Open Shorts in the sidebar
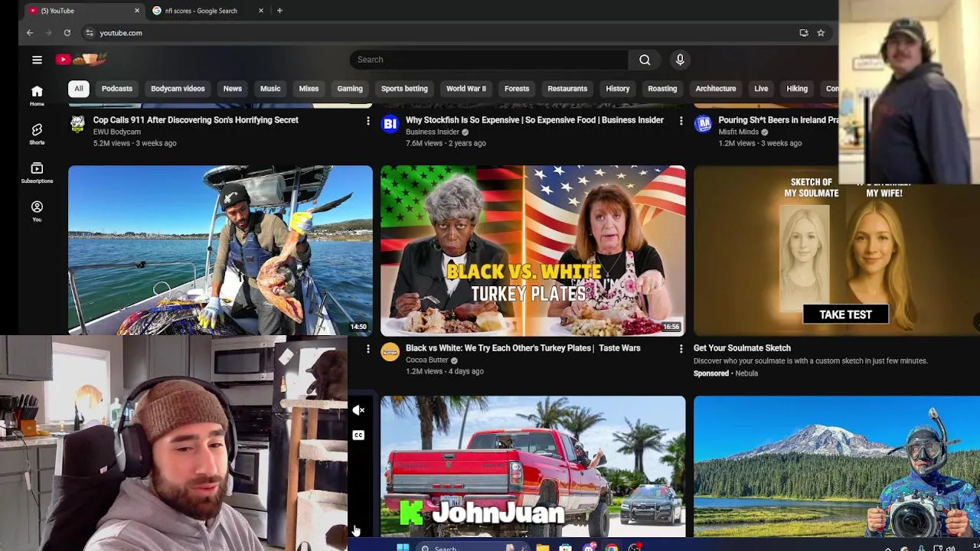980x551 pixels. pos(37,135)
